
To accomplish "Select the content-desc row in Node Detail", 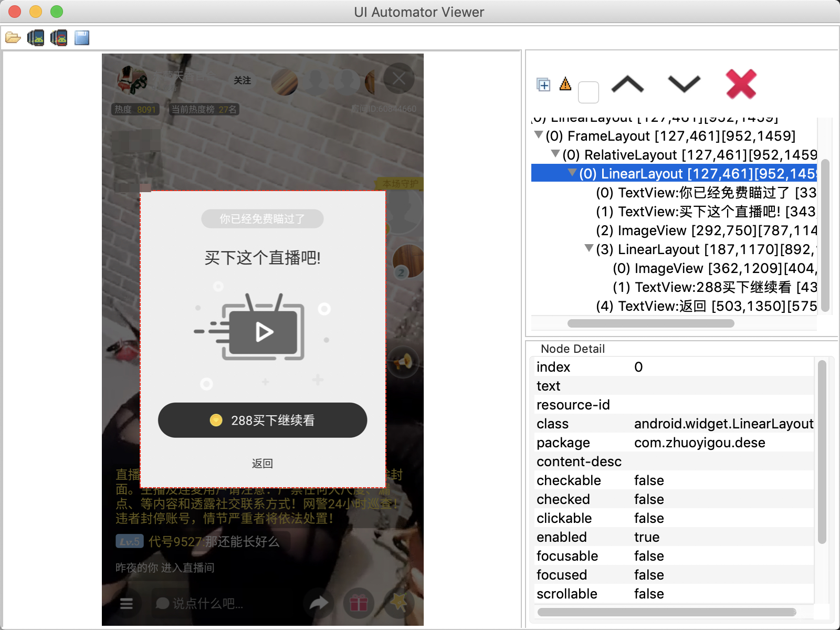I will pos(674,461).
